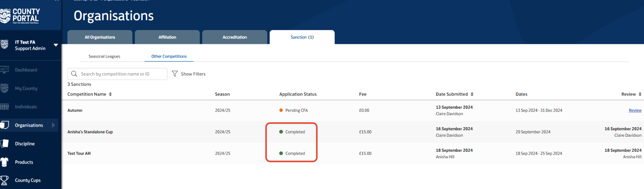Viewport: 644px width, 189px height.
Task: Select the Sanction (1) tab
Action: [x=302, y=37]
